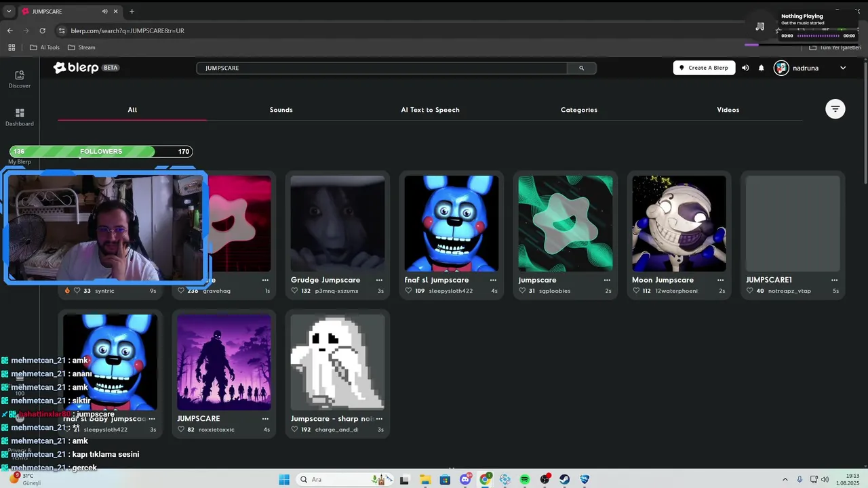868x488 pixels.
Task: Click the nadruna profile avatar
Action: (781, 68)
